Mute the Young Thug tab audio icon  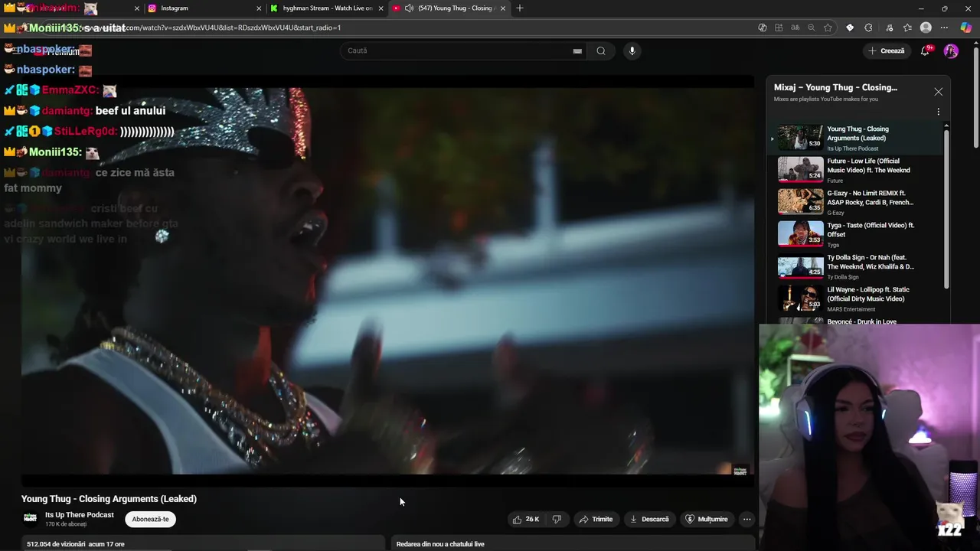(409, 8)
